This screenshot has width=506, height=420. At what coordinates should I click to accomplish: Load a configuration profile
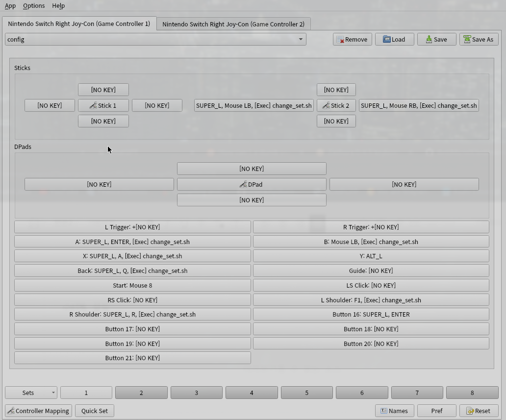[394, 39]
